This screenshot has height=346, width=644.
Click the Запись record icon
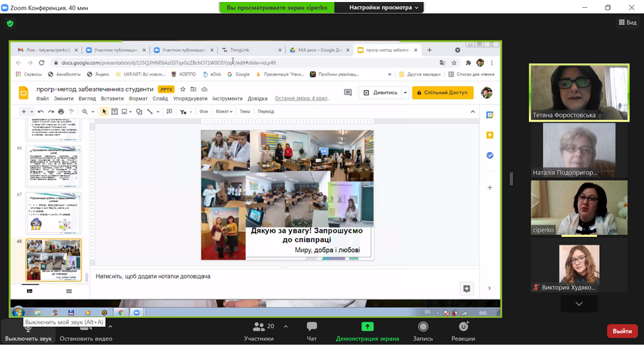422,331
